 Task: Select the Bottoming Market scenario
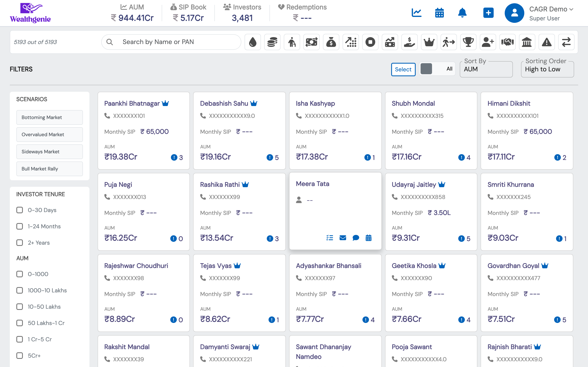(x=50, y=117)
